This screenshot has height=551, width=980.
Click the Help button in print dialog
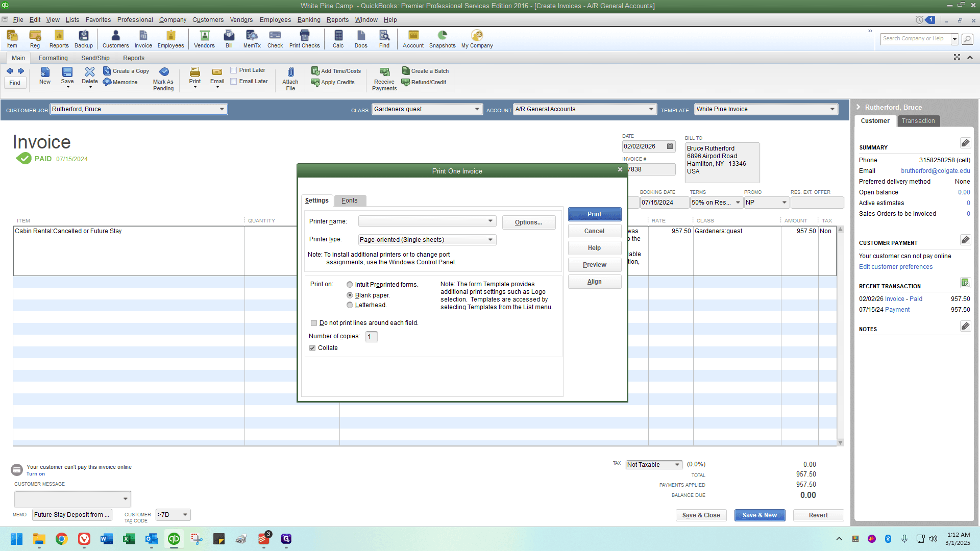pos(595,248)
